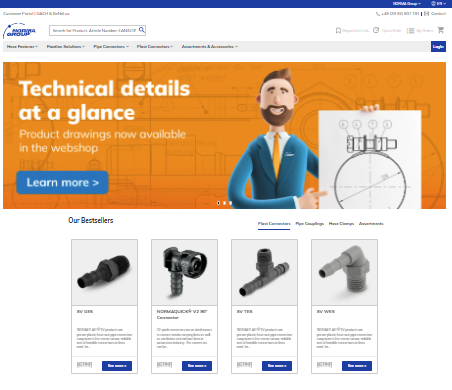The image size is (452, 390).
Task: Click the Contact envelope icon
Action: click(x=426, y=14)
